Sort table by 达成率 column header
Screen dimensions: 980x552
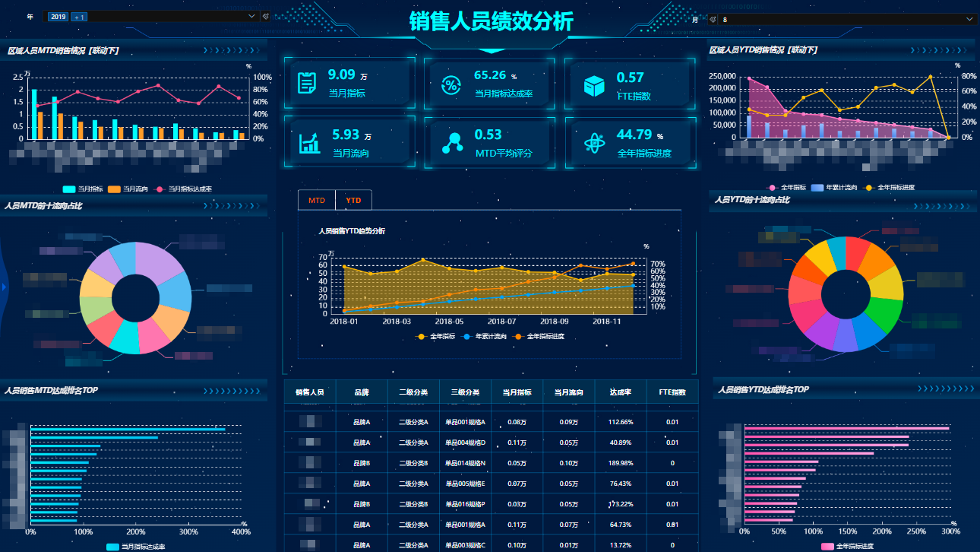tap(621, 392)
